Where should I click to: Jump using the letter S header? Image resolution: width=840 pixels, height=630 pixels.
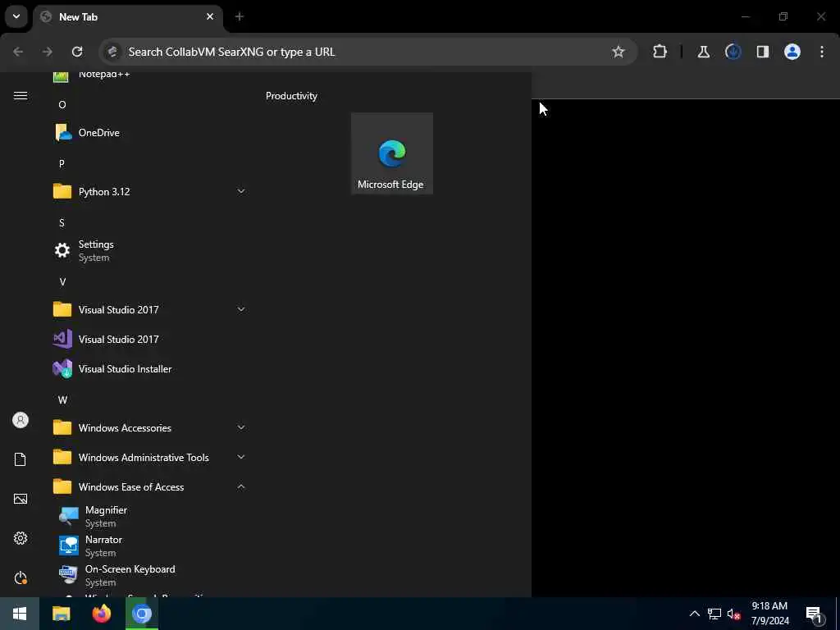point(62,223)
